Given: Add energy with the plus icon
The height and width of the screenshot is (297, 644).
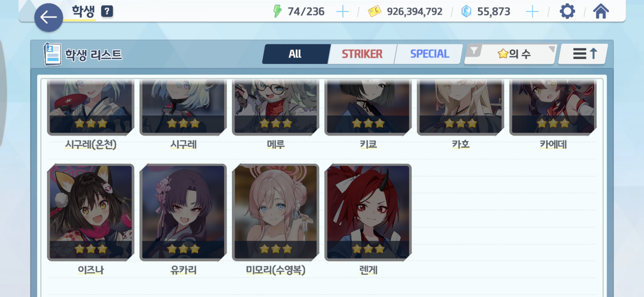Looking at the screenshot, I should pyautogui.click(x=342, y=12).
